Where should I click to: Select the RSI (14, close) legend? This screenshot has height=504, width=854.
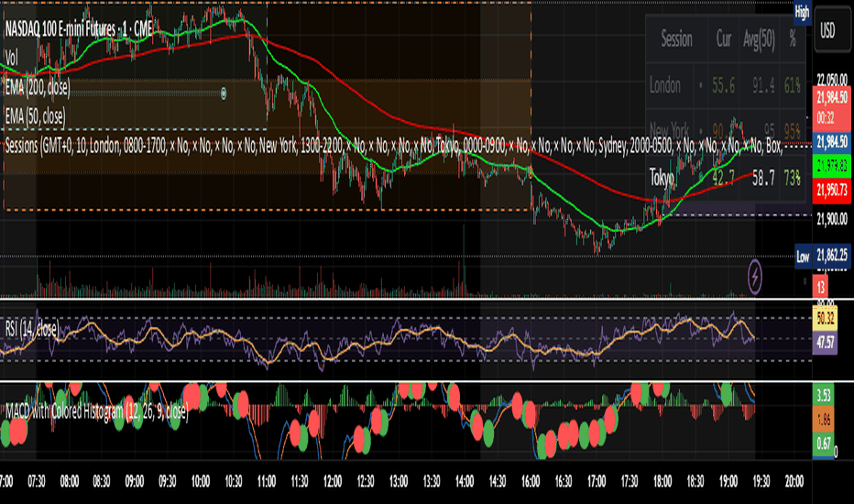[32, 329]
